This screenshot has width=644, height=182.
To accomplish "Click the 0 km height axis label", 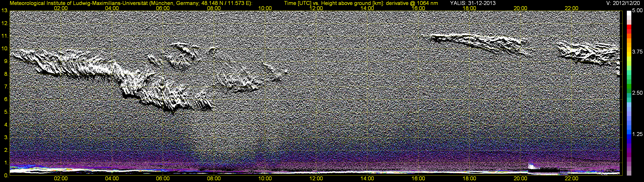I will (6, 176).
